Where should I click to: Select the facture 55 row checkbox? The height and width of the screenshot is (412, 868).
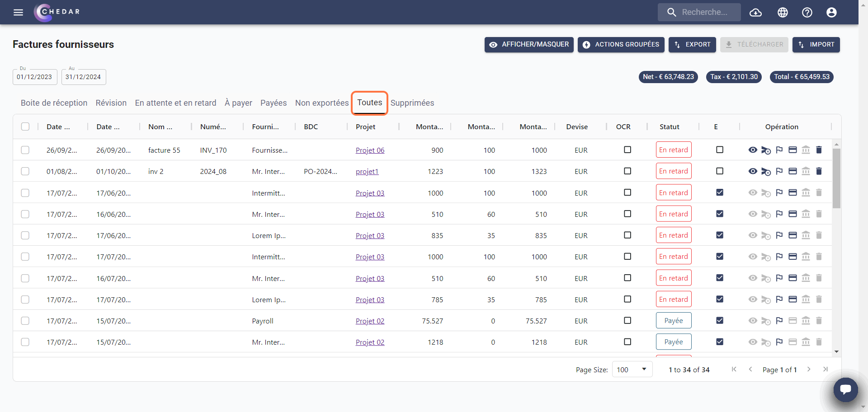pos(25,150)
